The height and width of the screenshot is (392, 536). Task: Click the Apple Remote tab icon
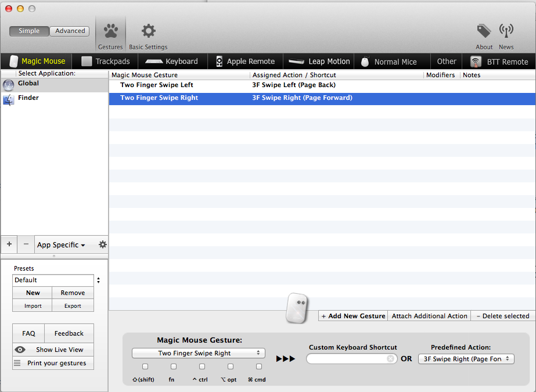[x=219, y=62]
